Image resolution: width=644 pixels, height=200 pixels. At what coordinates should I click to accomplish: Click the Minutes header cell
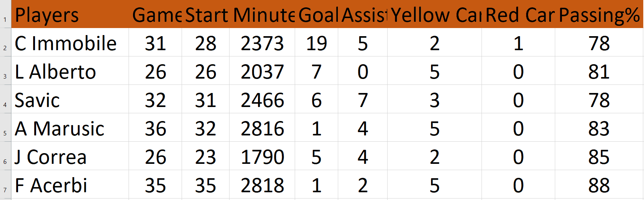coord(262,15)
